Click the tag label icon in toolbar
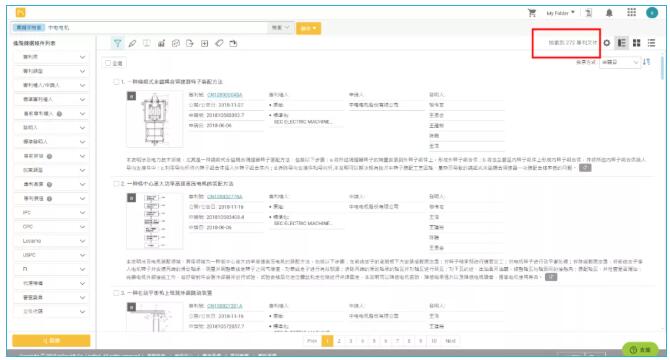This screenshot has width=670, height=360. coord(219,43)
